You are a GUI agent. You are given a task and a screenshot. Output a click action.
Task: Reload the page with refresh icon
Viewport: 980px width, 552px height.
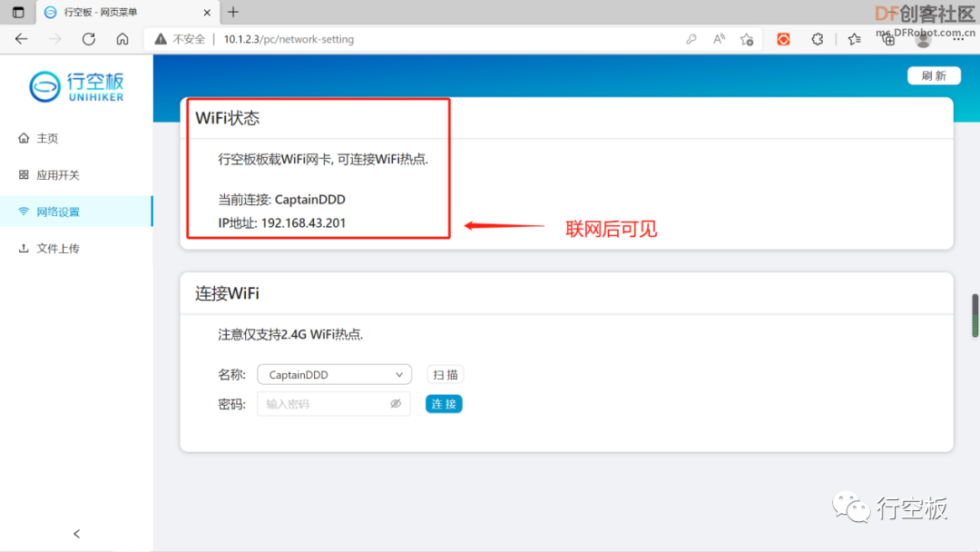coord(89,39)
